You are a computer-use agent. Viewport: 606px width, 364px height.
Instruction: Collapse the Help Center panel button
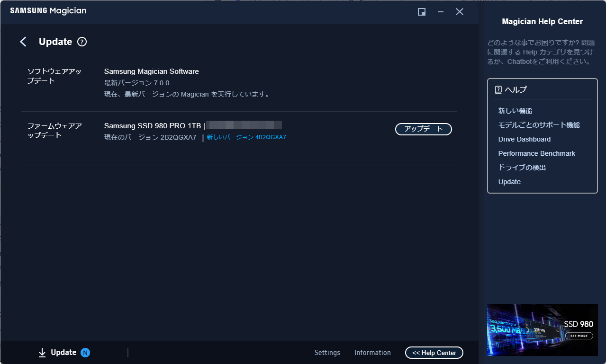[434, 353]
